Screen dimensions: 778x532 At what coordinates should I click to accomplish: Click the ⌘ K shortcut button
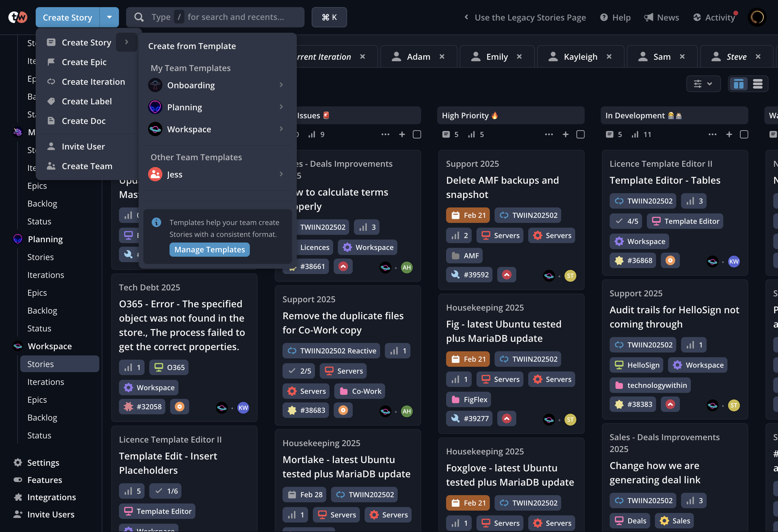329,17
